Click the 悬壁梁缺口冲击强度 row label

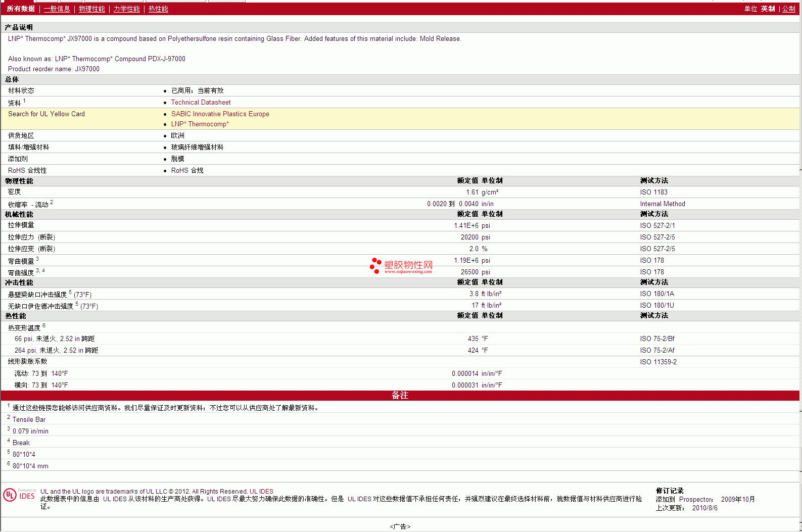click(37, 295)
